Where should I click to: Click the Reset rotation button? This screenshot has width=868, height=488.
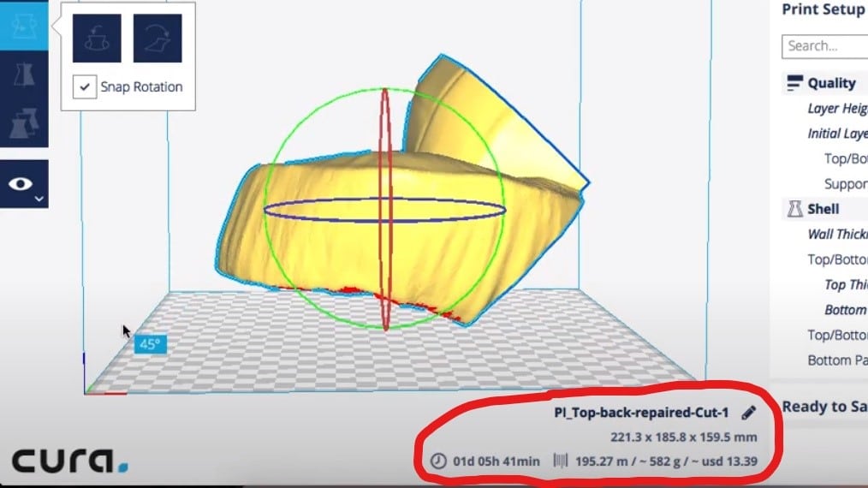coord(97,39)
